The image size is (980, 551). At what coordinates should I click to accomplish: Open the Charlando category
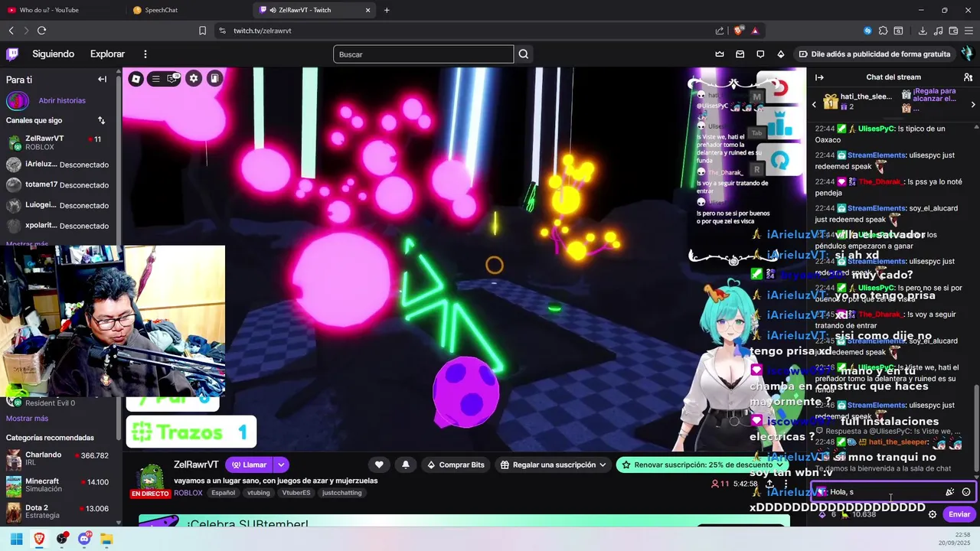click(57, 459)
